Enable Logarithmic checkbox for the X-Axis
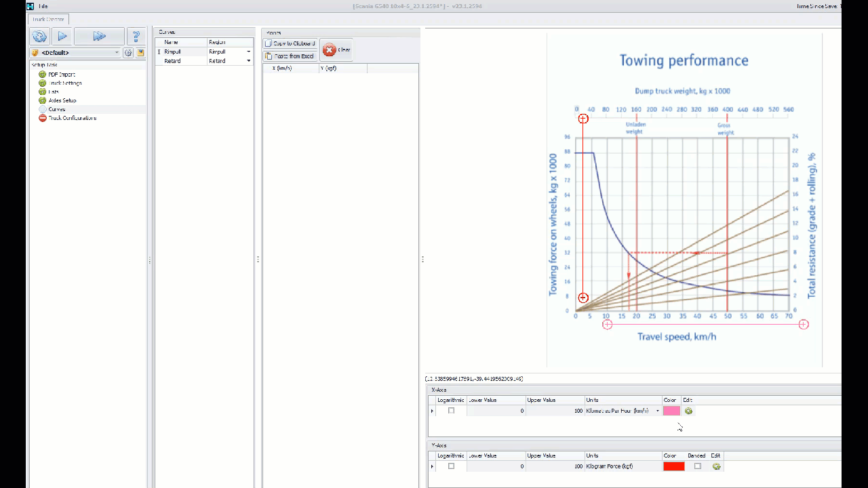 (x=451, y=411)
